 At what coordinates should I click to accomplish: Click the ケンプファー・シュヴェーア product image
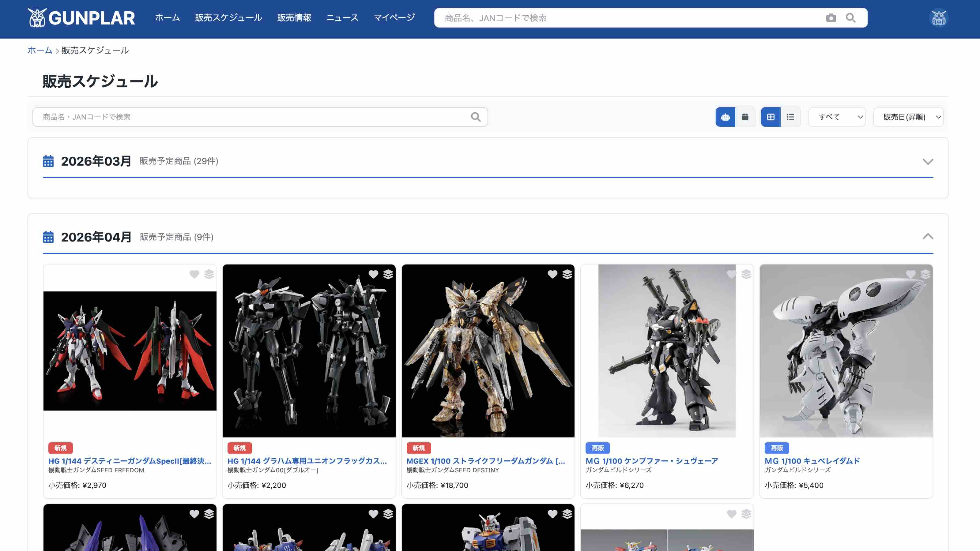tap(667, 350)
